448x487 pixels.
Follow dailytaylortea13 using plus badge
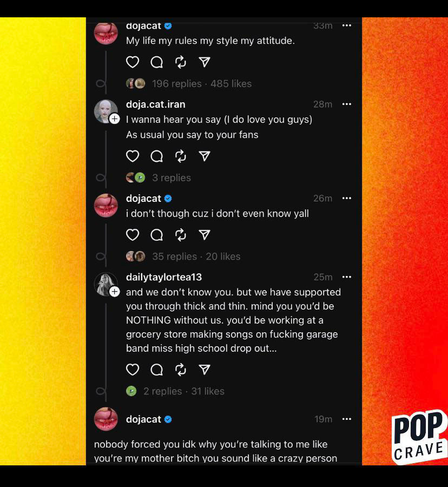pos(115,292)
